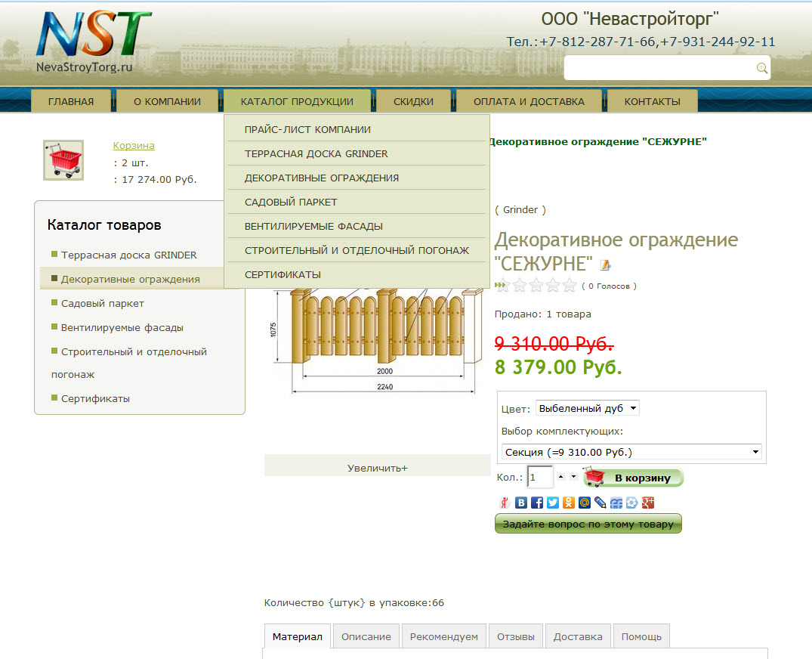Open the Цвет color dropdown
Screen dimensions: 812x659
pos(587,408)
